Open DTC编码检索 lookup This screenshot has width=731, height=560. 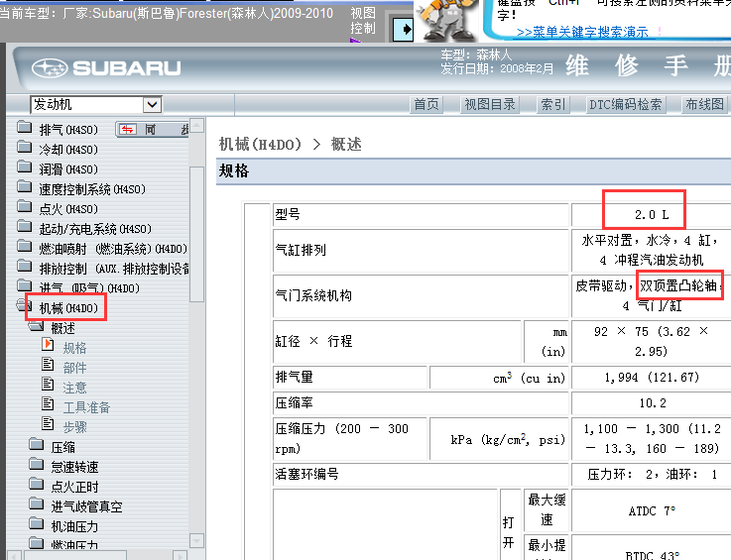coord(625,104)
